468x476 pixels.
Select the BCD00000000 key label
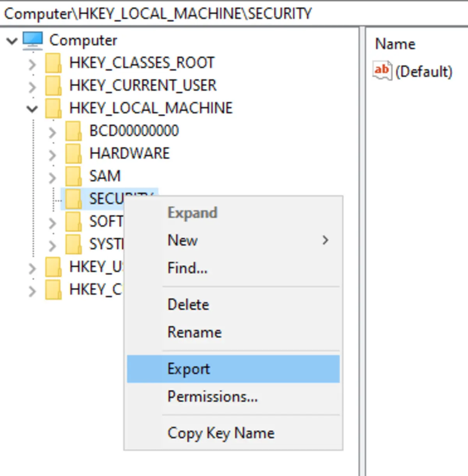tap(134, 131)
